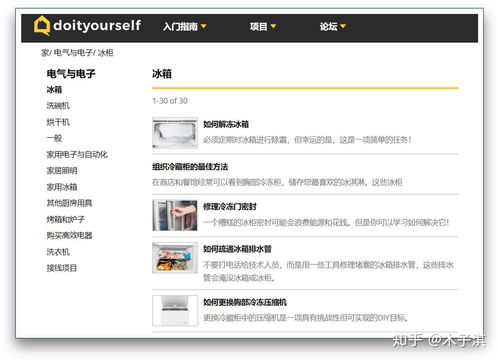Select 烘干机 in the sidebar
This screenshot has width=499, height=361.
[58, 122]
